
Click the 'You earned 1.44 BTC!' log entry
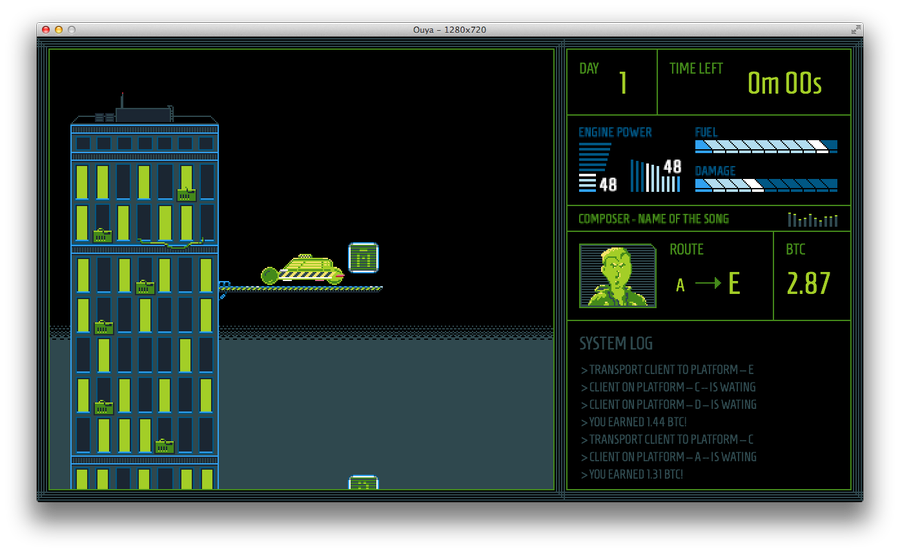click(x=634, y=422)
